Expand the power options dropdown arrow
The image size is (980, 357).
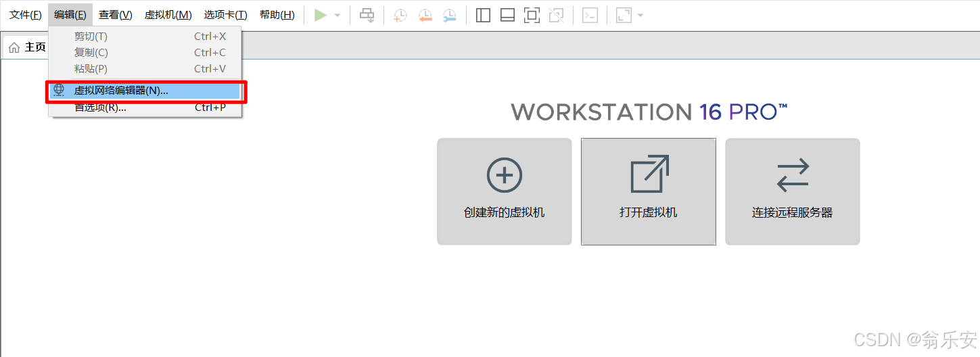click(x=337, y=15)
